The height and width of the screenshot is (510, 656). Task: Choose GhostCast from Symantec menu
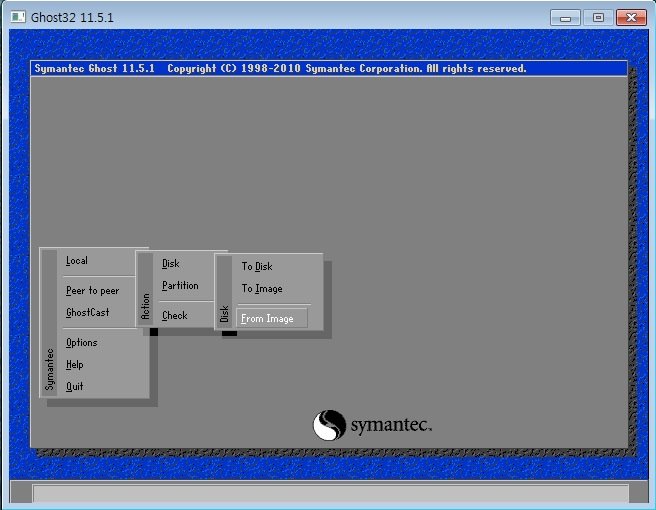87,313
